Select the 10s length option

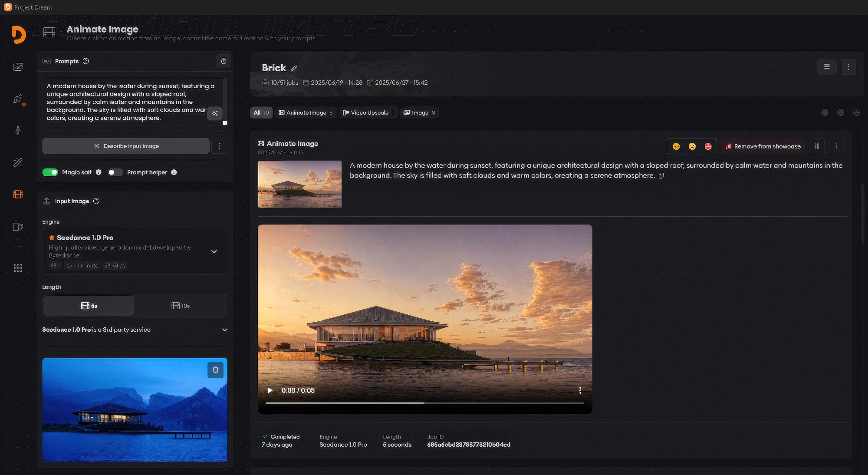click(181, 306)
